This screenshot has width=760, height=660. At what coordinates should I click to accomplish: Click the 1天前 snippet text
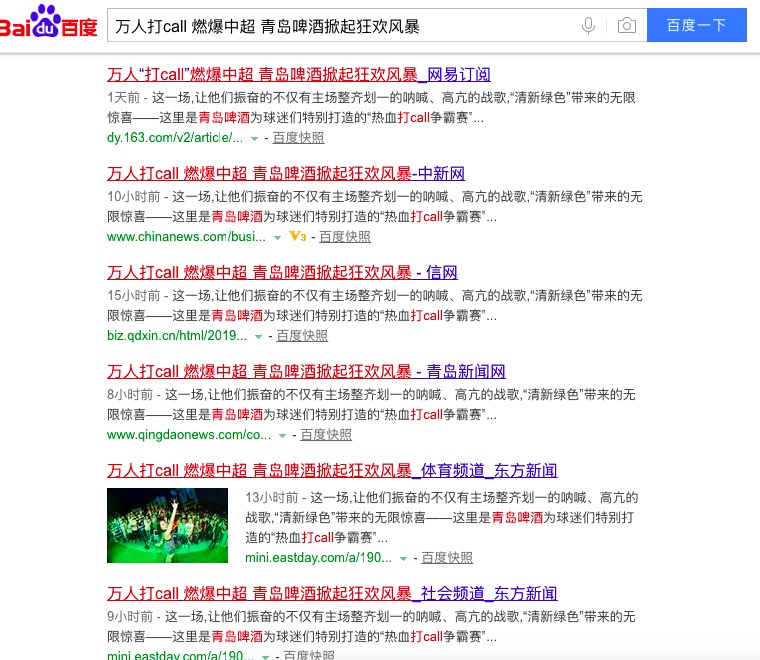pos(371,108)
